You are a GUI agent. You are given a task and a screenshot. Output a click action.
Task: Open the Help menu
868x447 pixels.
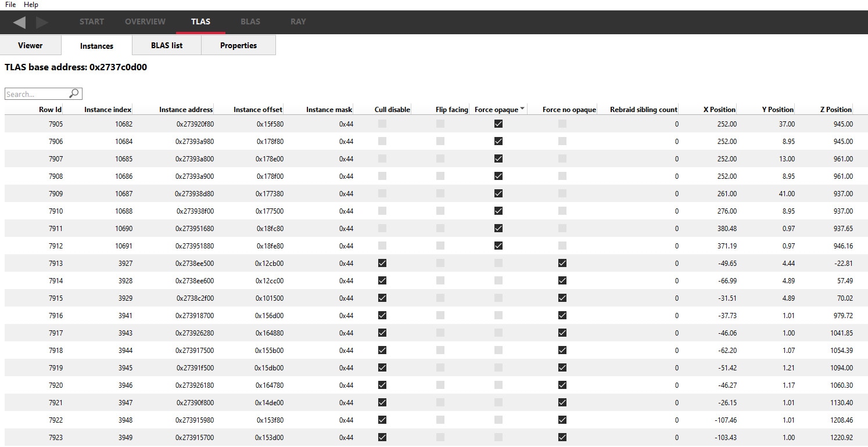(x=31, y=5)
